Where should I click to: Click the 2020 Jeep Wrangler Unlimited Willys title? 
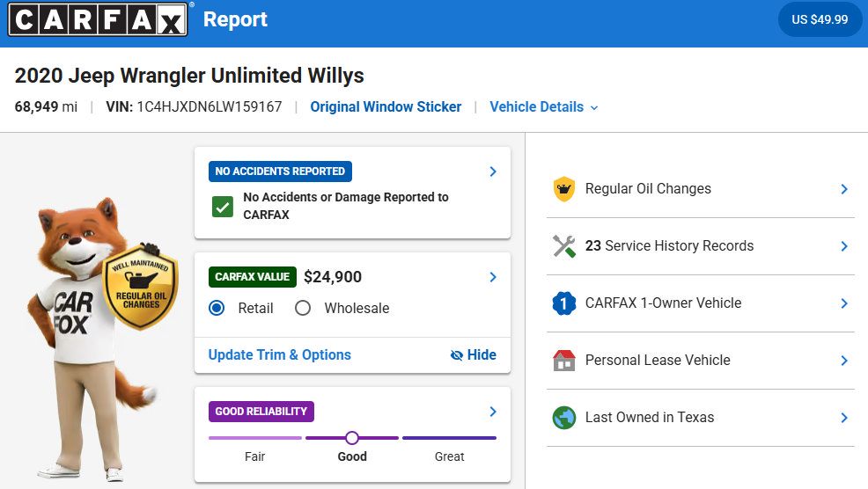tap(189, 76)
